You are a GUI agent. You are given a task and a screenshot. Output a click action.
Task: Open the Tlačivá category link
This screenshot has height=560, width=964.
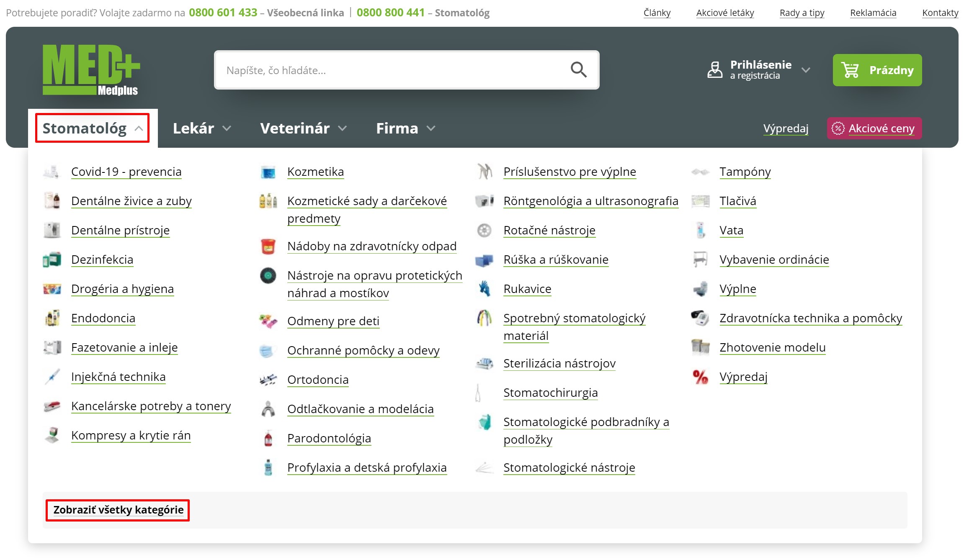738,201
